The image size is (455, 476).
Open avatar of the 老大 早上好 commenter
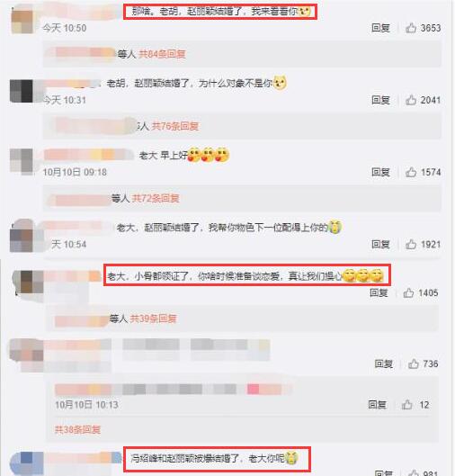(x=22, y=161)
